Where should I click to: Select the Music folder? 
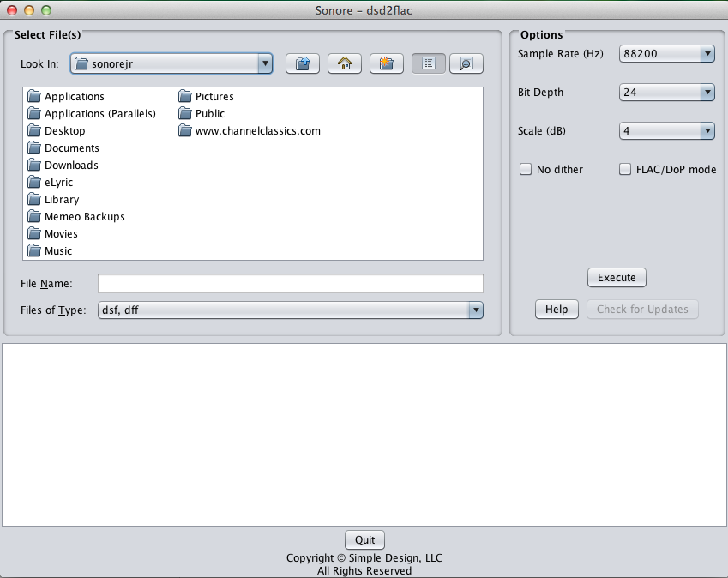pyautogui.click(x=57, y=250)
